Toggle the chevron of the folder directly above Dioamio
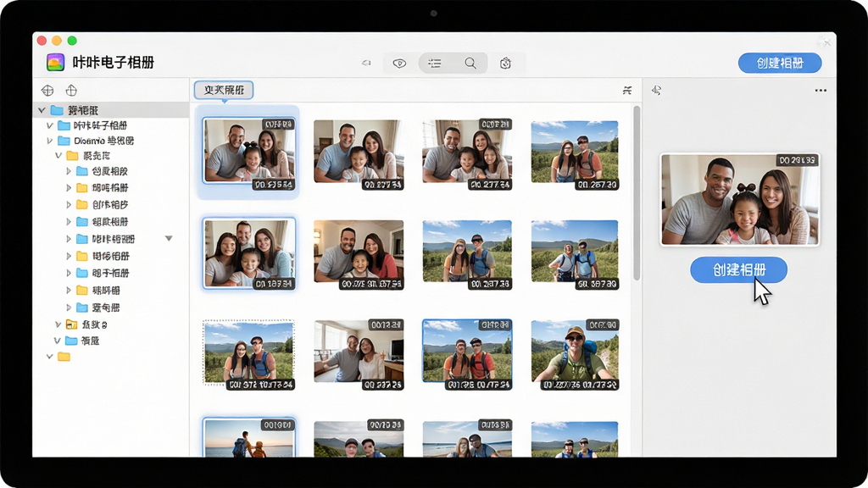The image size is (868, 488). (x=50, y=125)
